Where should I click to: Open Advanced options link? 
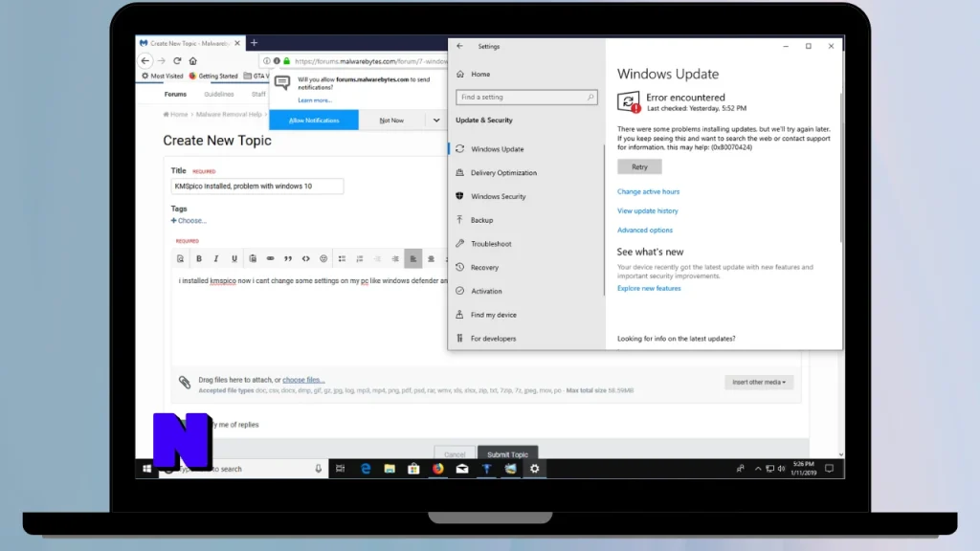tap(645, 230)
